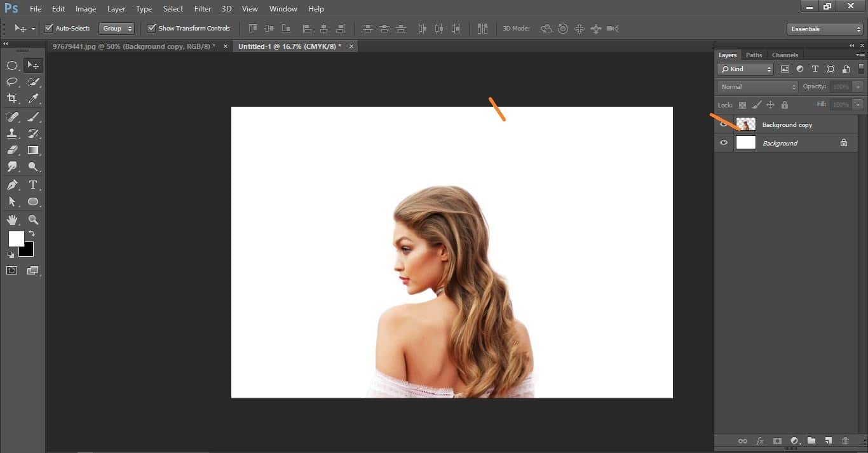
Task: Create a new layer
Action: 828,440
